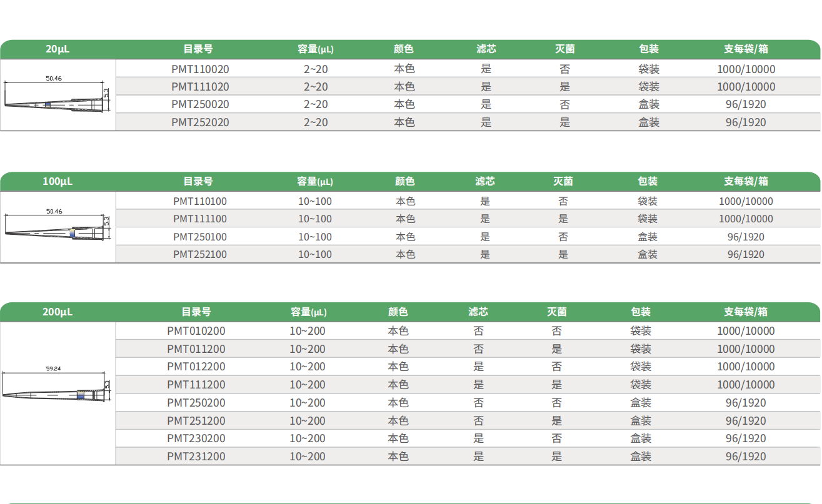Click the 10~200 capacity in PMT230200 row
Image resolution: width=822 pixels, height=504 pixels.
click(308, 438)
